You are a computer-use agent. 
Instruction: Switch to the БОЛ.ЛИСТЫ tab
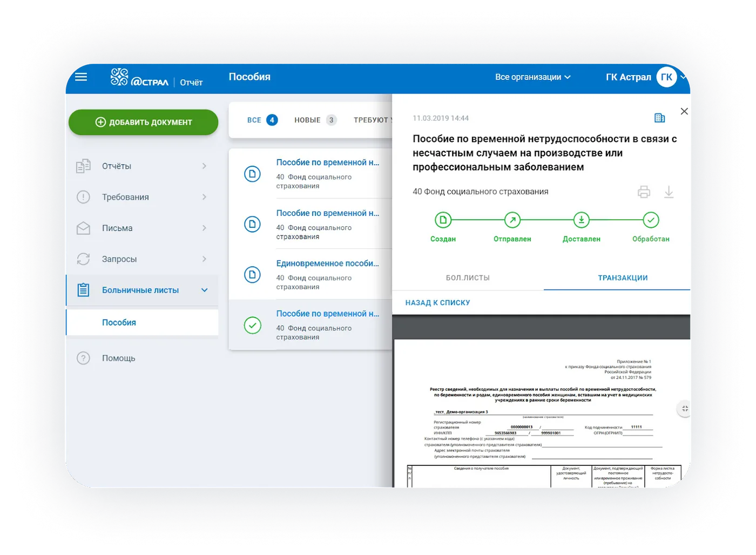click(468, 278)
